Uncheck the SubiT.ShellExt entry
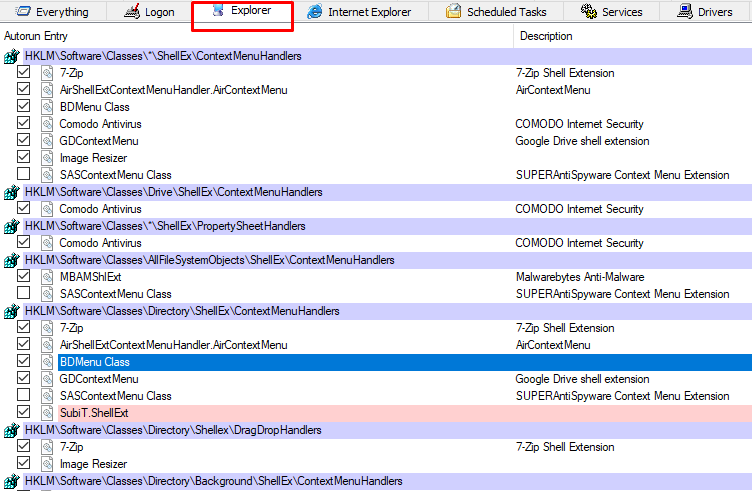The height and width of the screenshot is (491, 752). 23,411
